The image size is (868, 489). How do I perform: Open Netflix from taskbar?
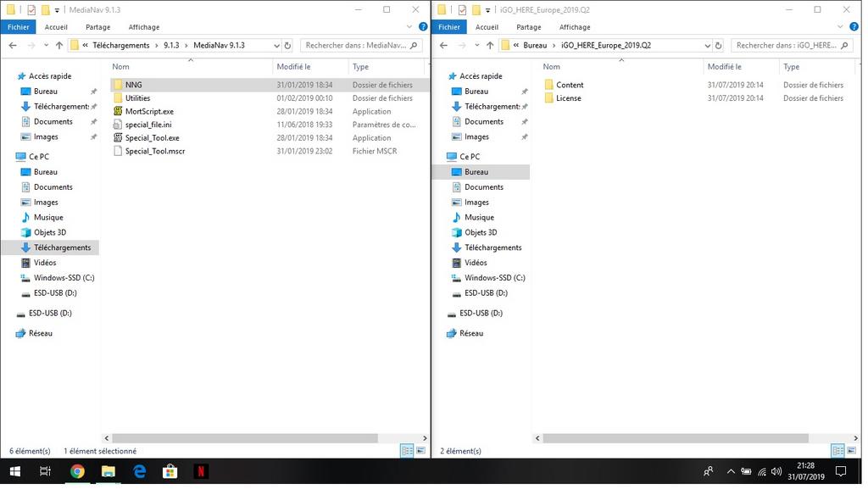click(x=201, y=471)
